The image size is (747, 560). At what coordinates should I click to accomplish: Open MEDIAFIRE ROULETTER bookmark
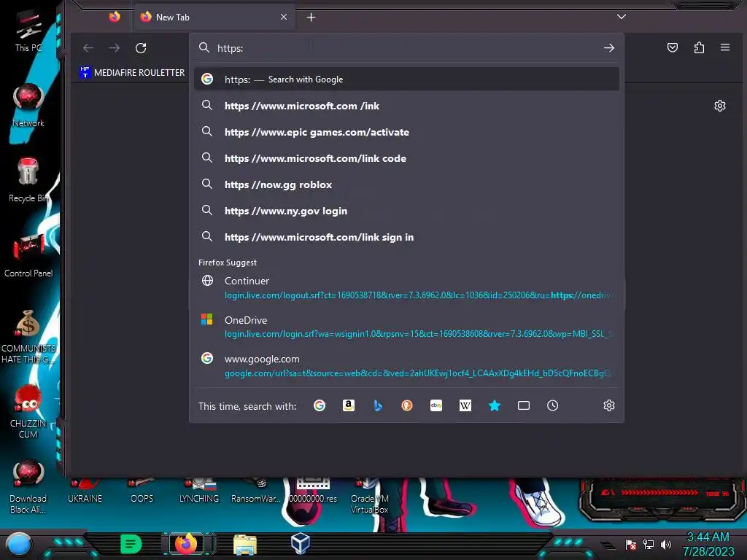click(x=133, y=72)
